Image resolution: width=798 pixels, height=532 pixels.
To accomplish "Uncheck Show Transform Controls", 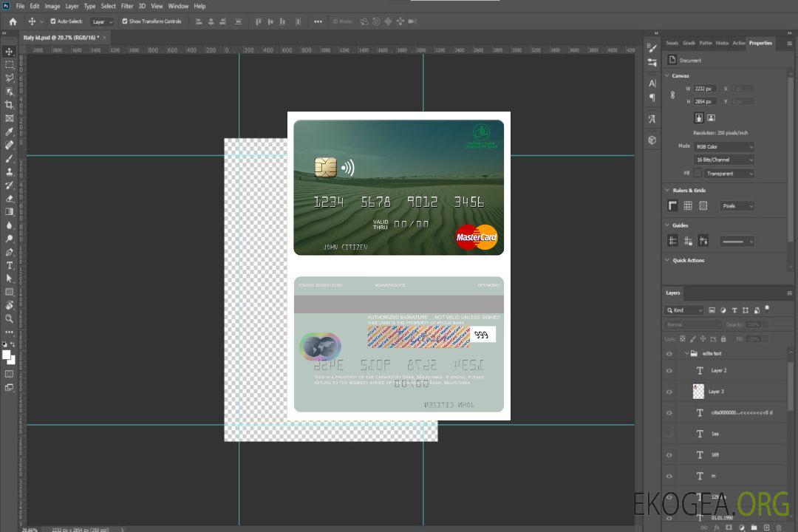I will tap(125, 21).
